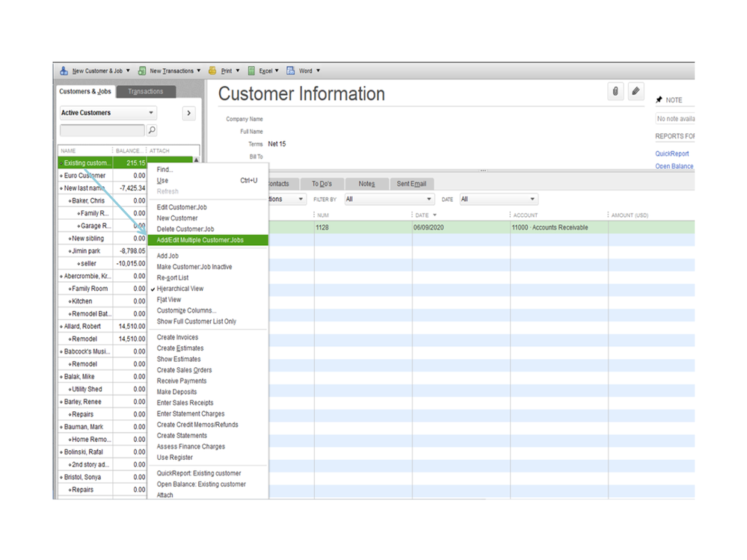Image resolution: width=747 pixels, height=560 pixels.
Task: Click the New Customer & Job icon
Action: (x=65, y=71)
